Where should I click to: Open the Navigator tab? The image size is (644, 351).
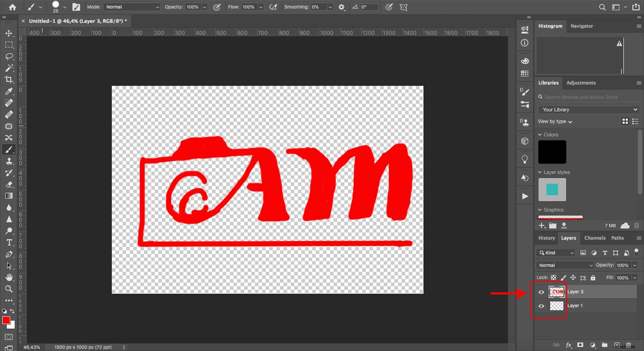click(x=582, y=26)
